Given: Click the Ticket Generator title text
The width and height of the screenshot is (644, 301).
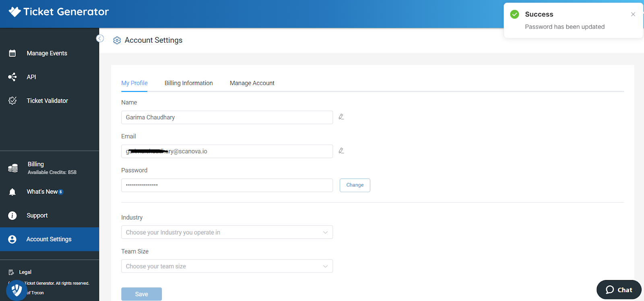Looking at the screenshot, I should click(66, 12).
